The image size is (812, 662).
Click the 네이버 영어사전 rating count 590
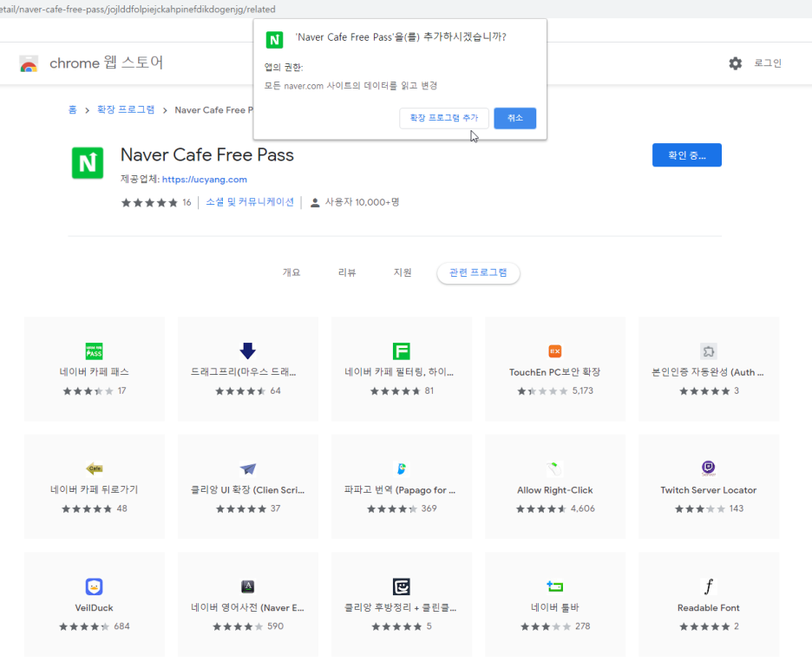[276, 626]
